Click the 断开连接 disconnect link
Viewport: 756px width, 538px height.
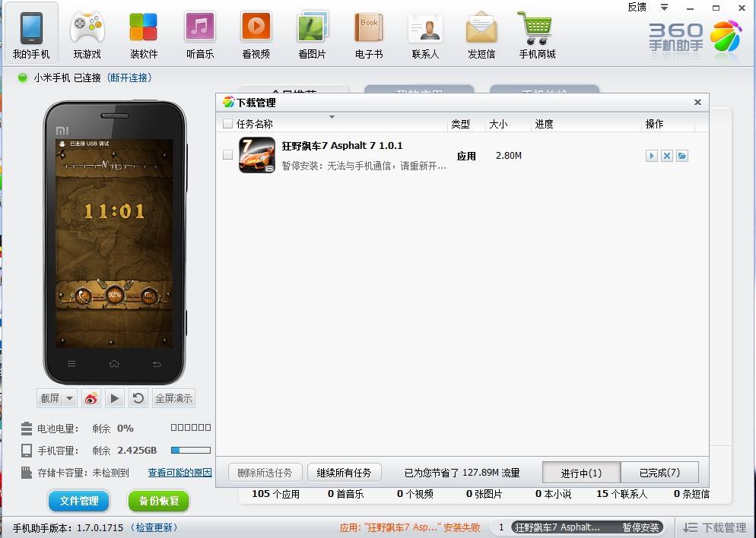(129, 78)
